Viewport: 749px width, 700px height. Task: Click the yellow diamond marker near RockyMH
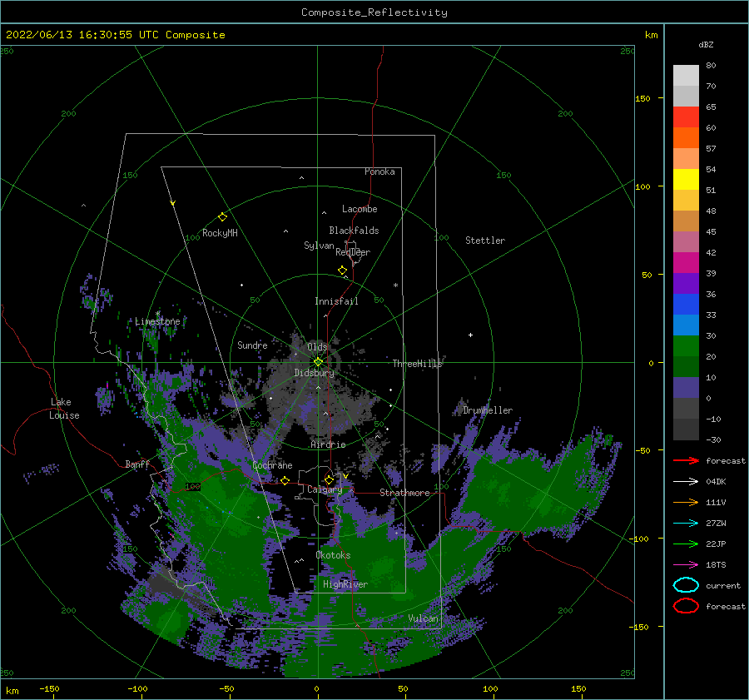pyautogui.click(x=222, y=217)
